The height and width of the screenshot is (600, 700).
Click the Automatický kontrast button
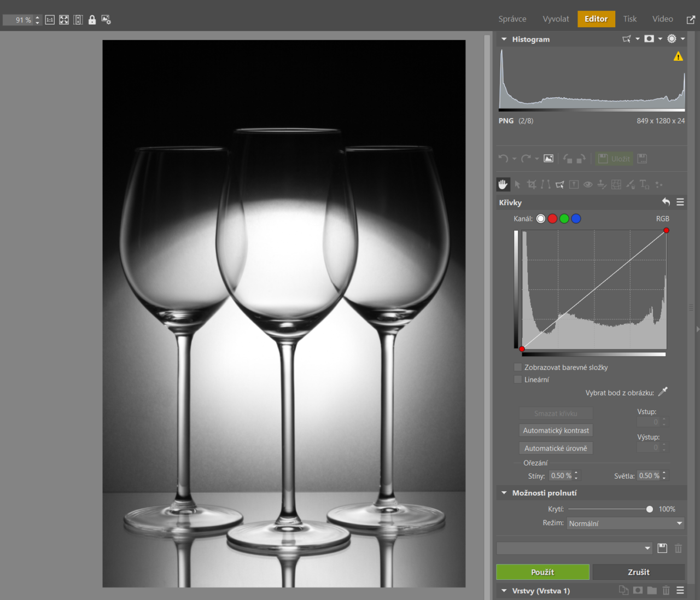coord(556,430)
